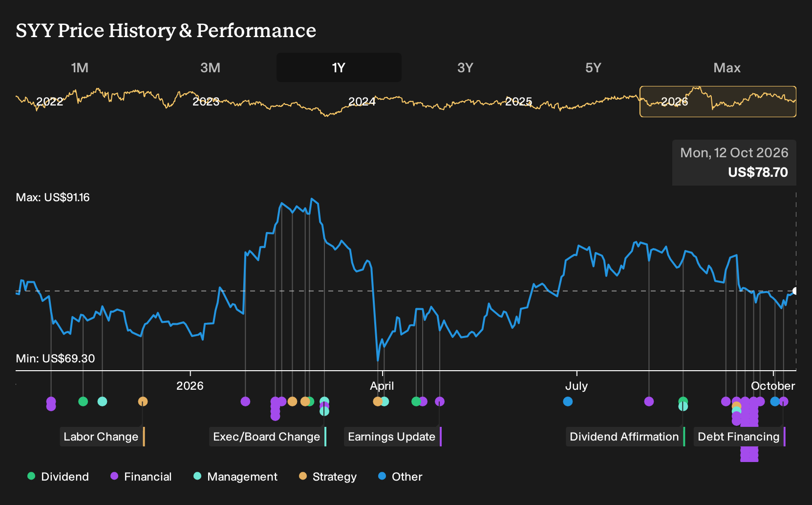Toggle the Financial legend filter
The height and width of the screenshot is (505, 812).
point(141,477)
